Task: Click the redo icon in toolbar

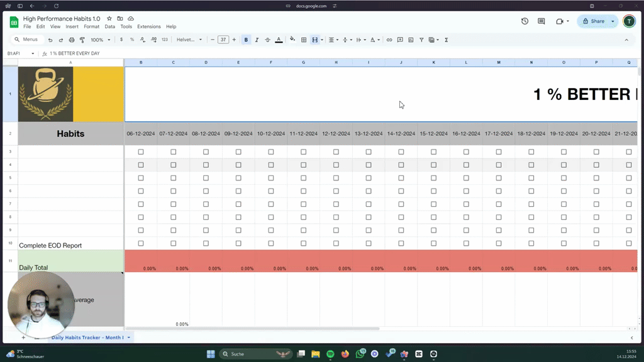Action: (x=61, y=40)
